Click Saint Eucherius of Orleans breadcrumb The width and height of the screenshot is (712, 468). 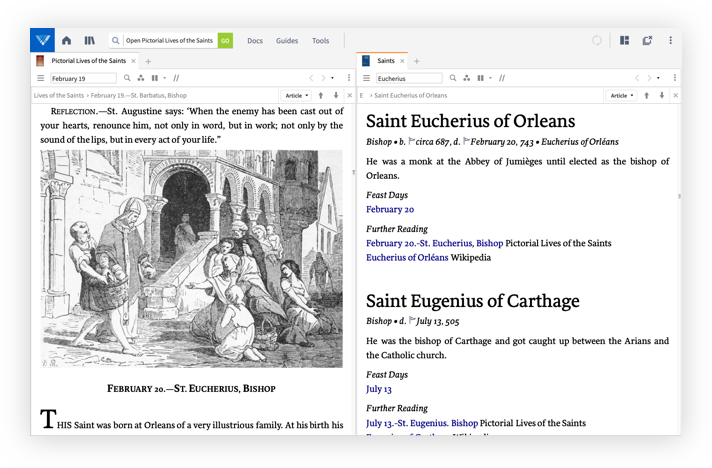click(x=410, y=95)
